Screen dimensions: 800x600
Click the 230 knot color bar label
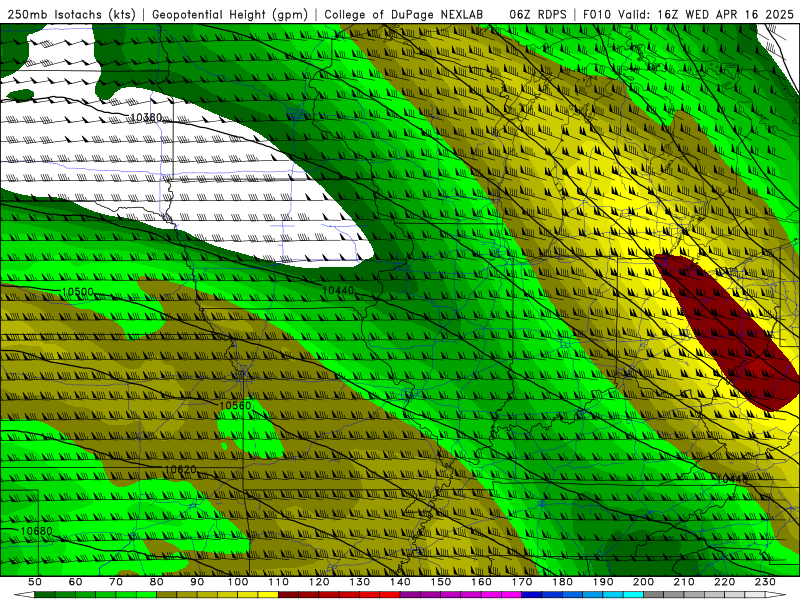coord(765,582)
